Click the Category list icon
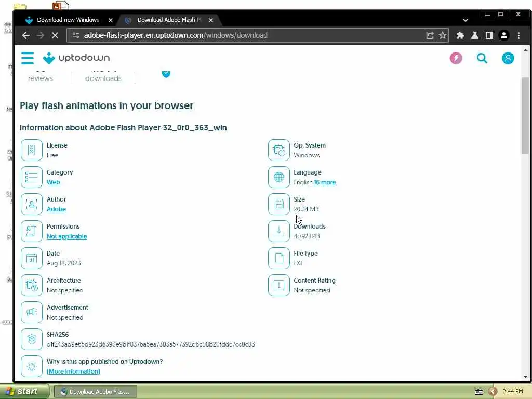532x399 pixels. pos(32,177)
